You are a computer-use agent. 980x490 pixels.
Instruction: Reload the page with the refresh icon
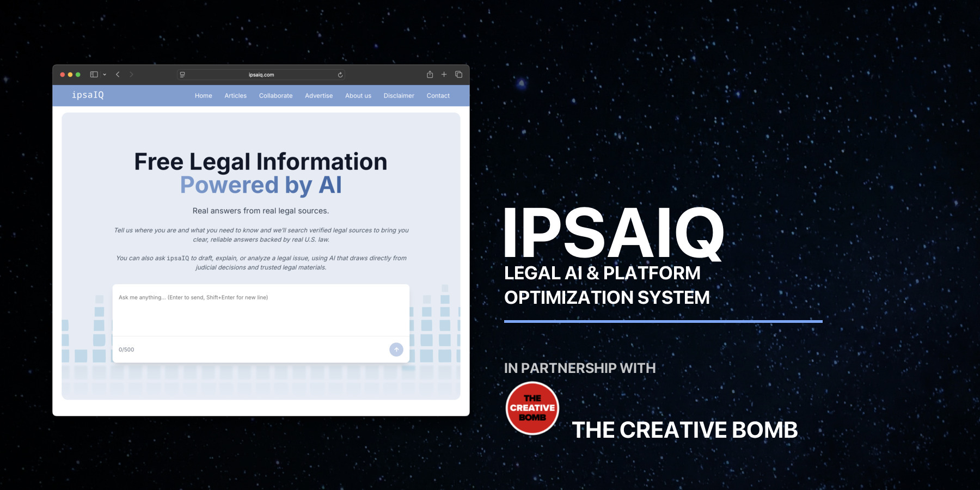[340, 75]
